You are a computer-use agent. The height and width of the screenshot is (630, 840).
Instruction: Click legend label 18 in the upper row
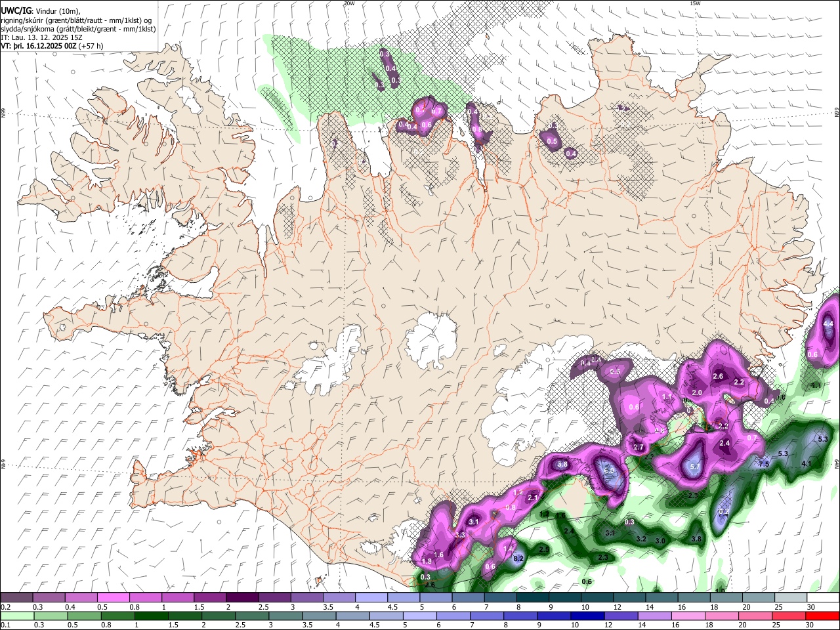pos(714,607)
